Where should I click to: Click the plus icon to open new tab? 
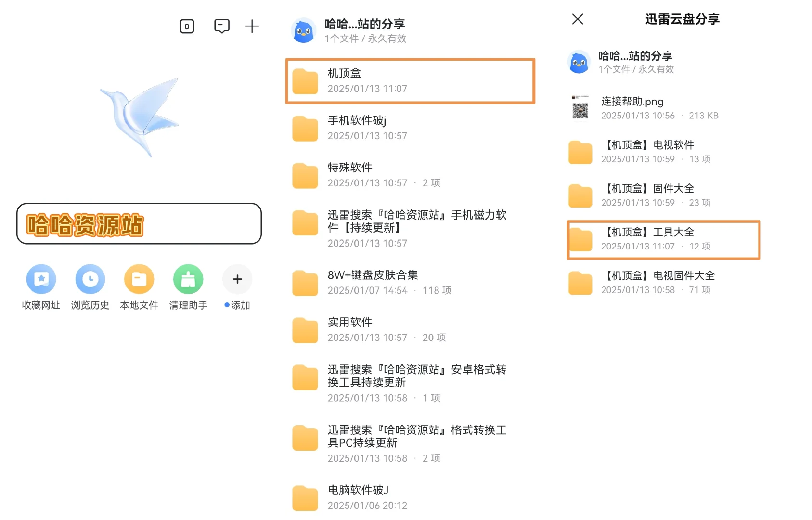coord(252,26)
